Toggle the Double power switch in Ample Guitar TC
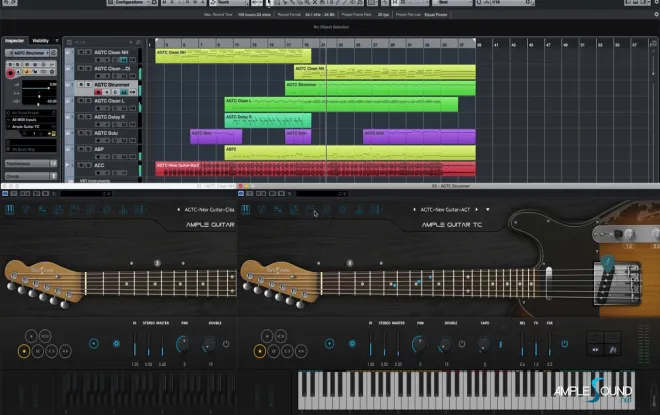Viewport: 660px width, 415px height. click(462, 344)
